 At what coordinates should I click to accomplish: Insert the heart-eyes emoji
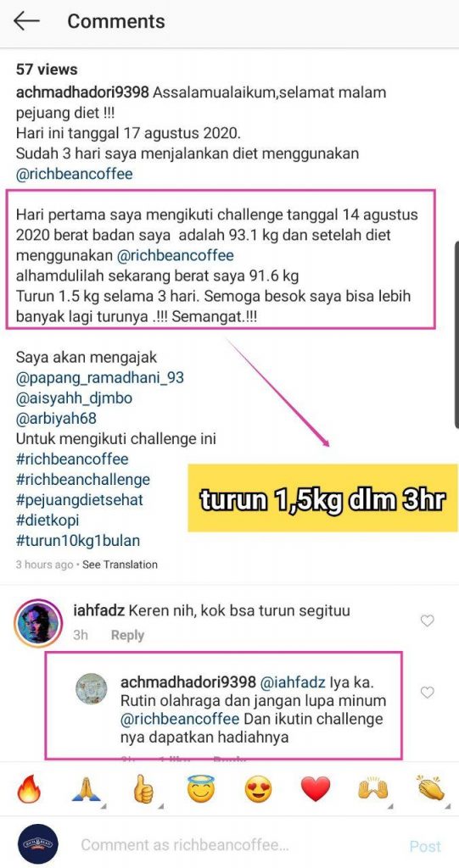[x=258, y=789]
